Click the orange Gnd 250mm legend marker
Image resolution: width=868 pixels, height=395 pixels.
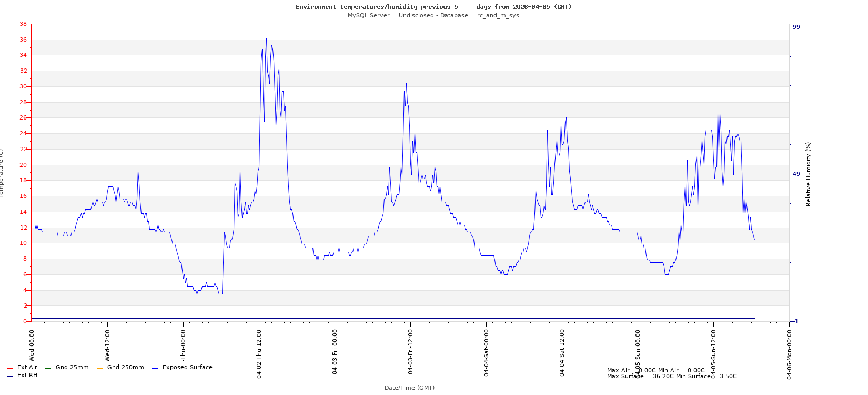(99, 368)
